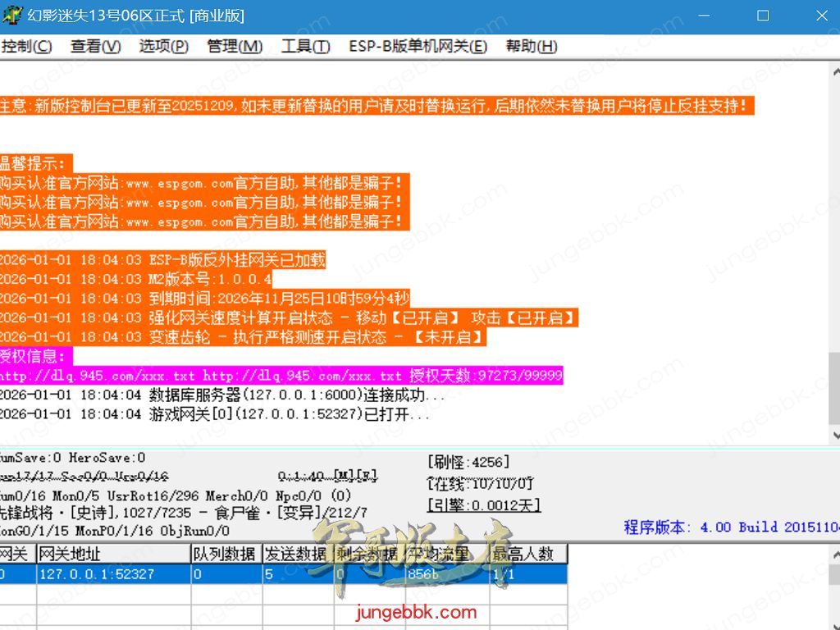Open the 控制(C) menu
Screen dimensions: 840x630
click(x=26, y=47)
